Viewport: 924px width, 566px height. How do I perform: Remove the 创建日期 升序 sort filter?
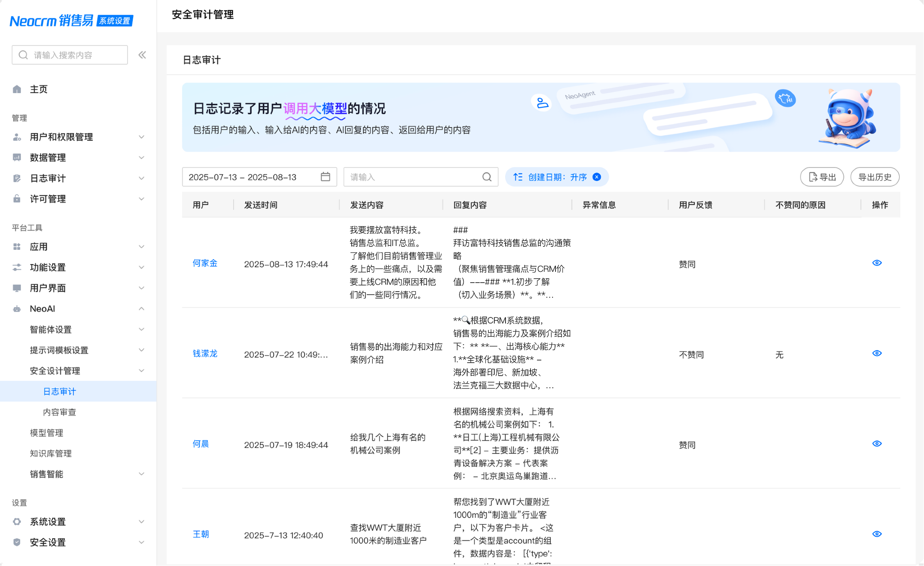point(597,177)
